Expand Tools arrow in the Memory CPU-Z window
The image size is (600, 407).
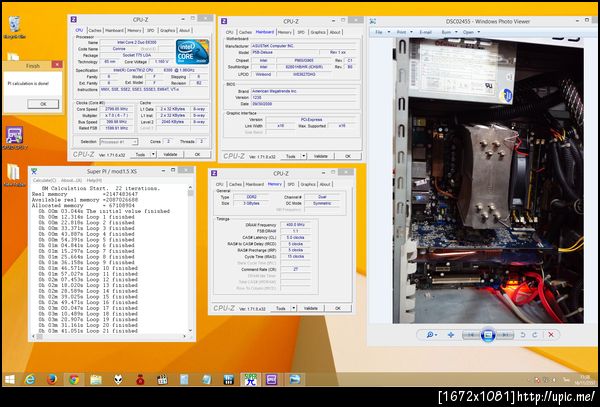pyautogui.click(x=293, y=308)
